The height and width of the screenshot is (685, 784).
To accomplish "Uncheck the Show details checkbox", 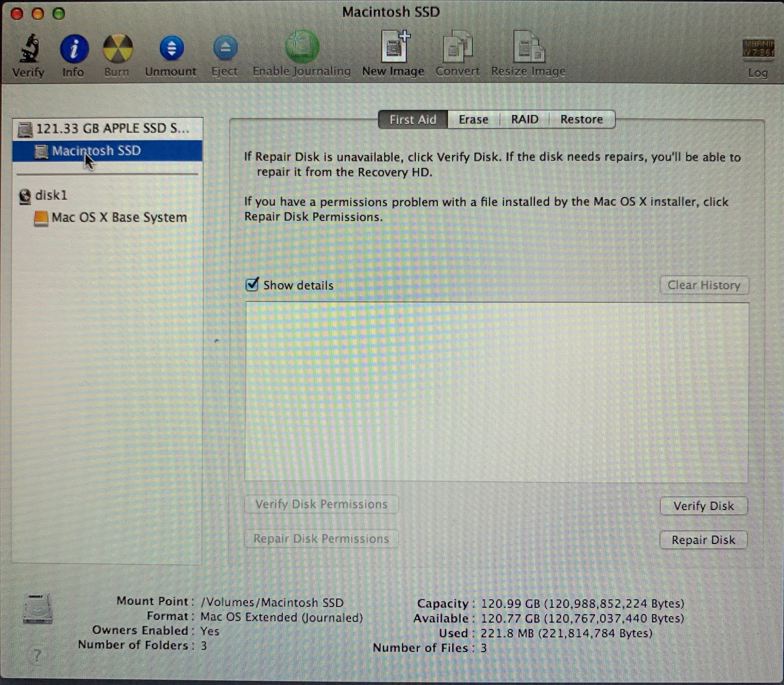I will 253,285.
